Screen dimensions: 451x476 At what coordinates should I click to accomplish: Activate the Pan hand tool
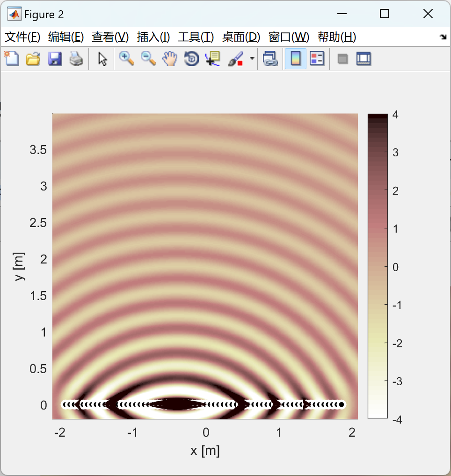[170, 59]
